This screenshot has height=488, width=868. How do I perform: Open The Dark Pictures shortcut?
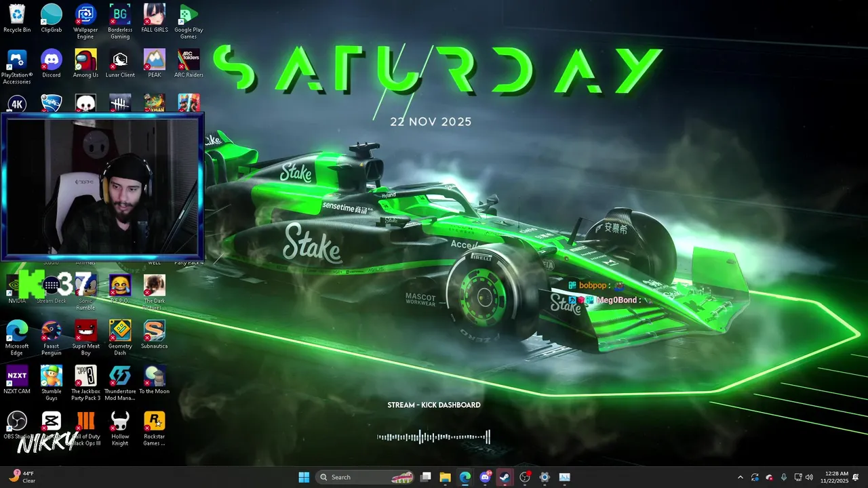(155, 292)
